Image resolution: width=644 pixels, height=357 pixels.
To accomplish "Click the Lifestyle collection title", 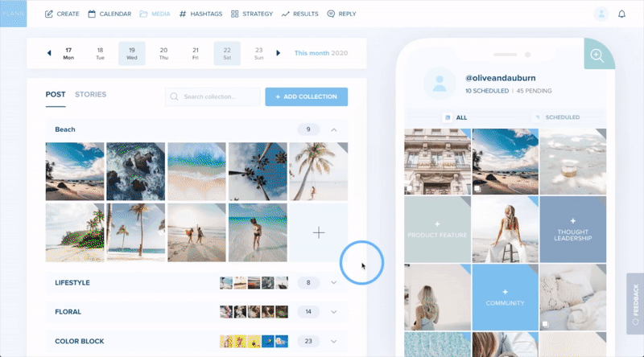I will [72, 283].
